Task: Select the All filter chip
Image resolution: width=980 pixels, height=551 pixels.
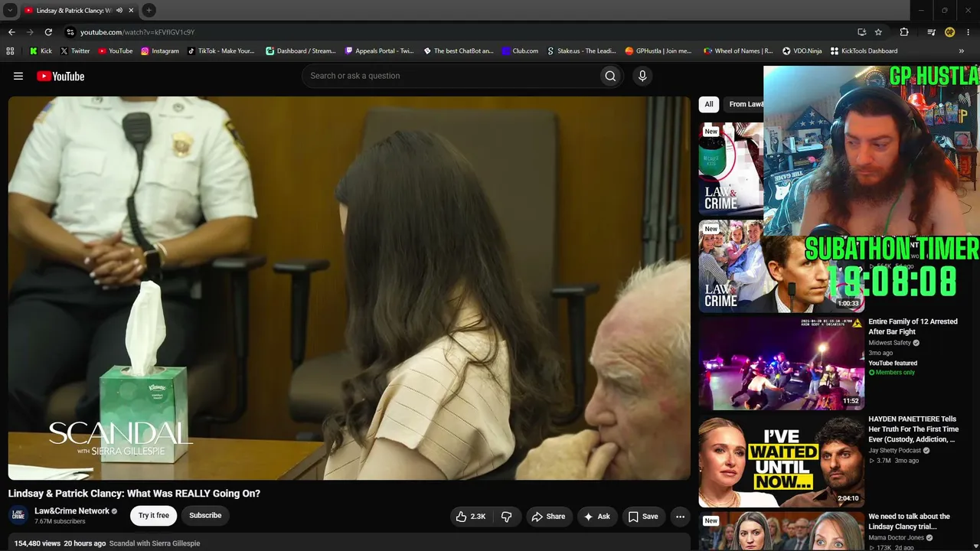Action: coord(709,104)
